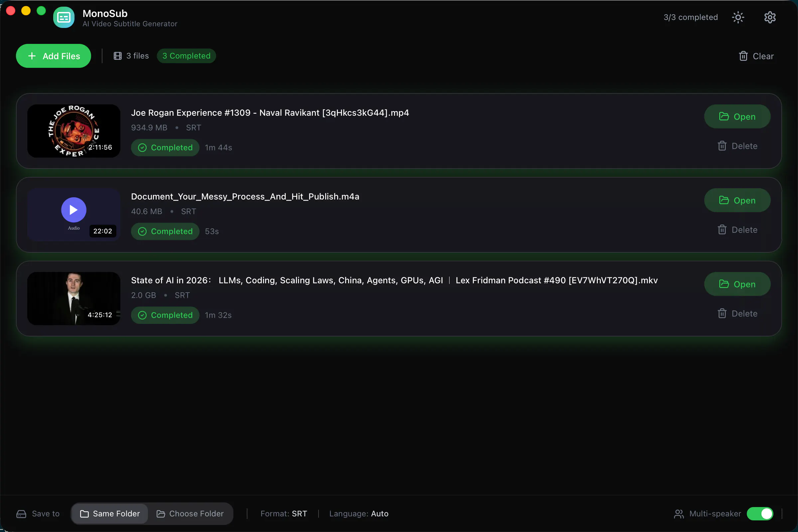Click the State of AI in 2026 file name
The height and width of the screenshot is (532, 798).
pos(394,280)
